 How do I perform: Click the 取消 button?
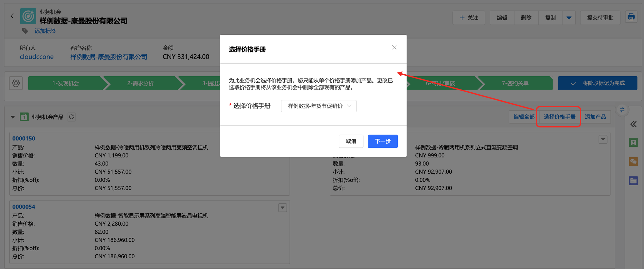(x=351, y=141)
